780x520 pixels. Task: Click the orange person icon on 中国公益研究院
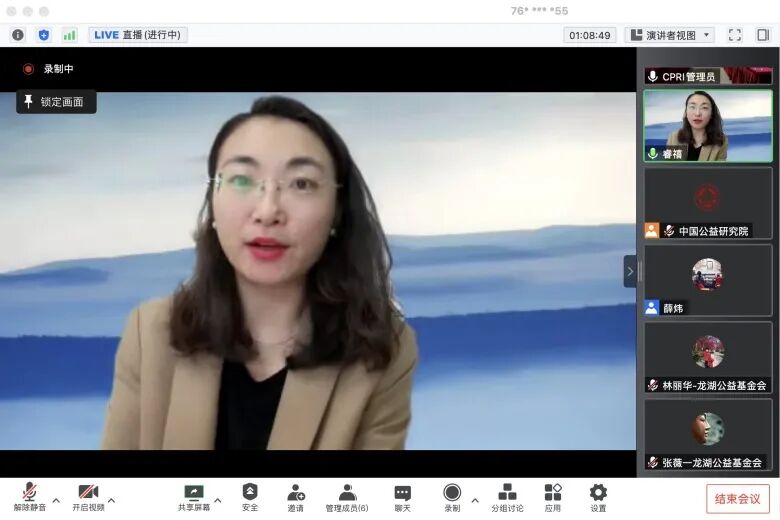tap(652, 230)
